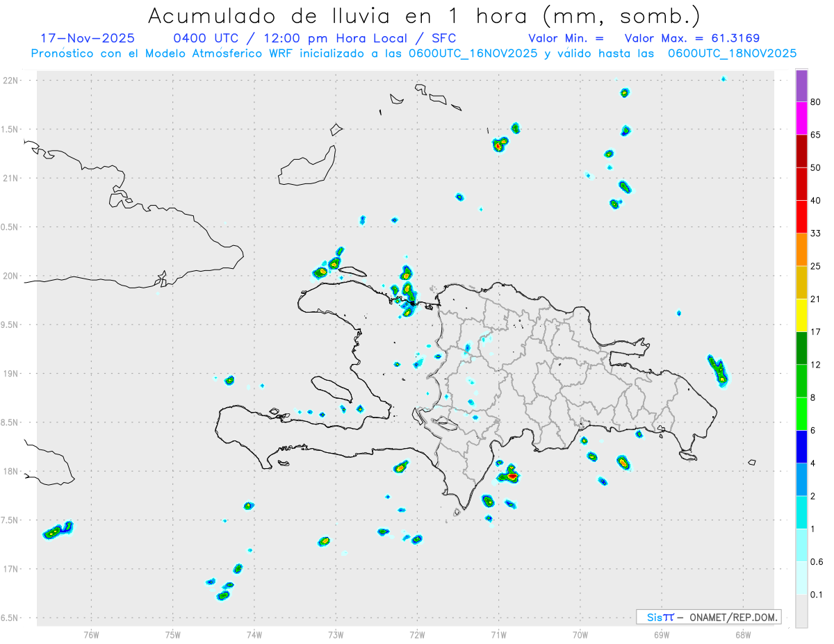Pick the magenta swatch between 65 and 80
The height and width of the screenshot is (644, 834).
tap(801, 118)
